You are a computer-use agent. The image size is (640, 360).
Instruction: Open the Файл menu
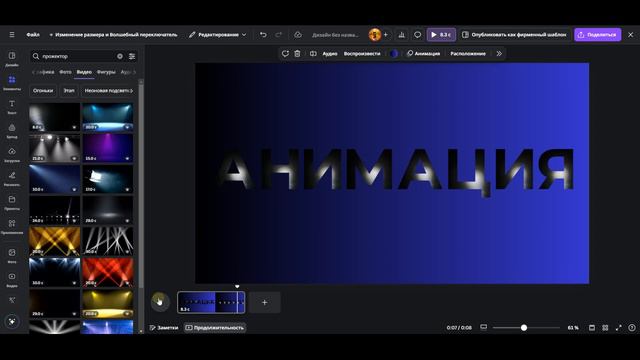pos(33,35)
